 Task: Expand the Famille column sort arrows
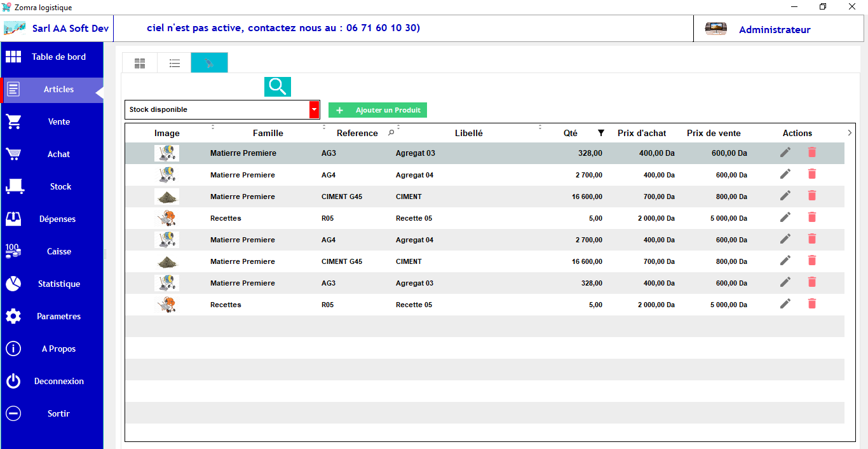[324, 128]
